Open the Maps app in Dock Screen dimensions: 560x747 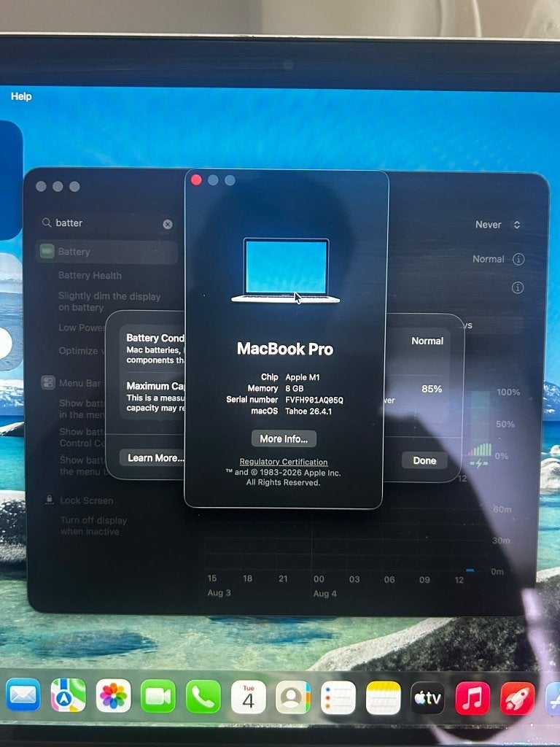68,695
